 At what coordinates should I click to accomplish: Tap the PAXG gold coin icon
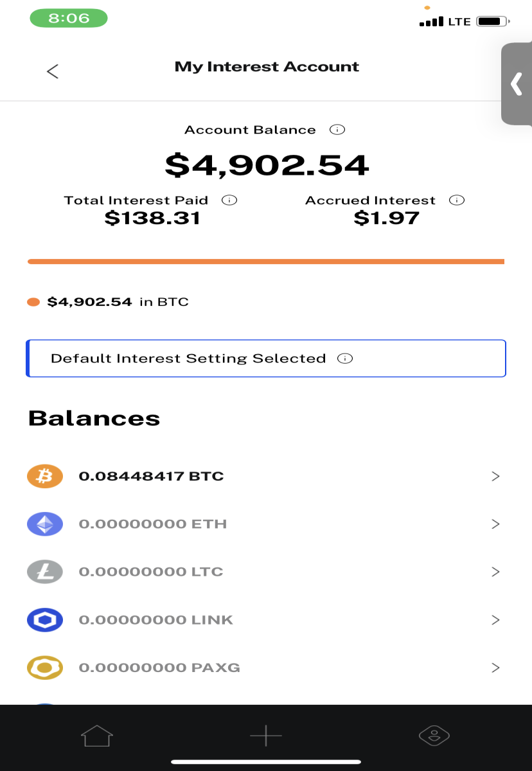[45, 668]
